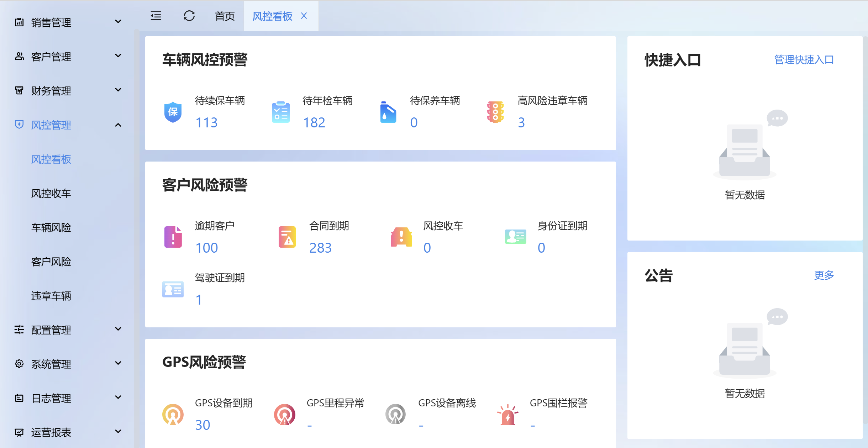Click the 身份证到期 ID card icon
868x448 pixels.
click(515, 237)
